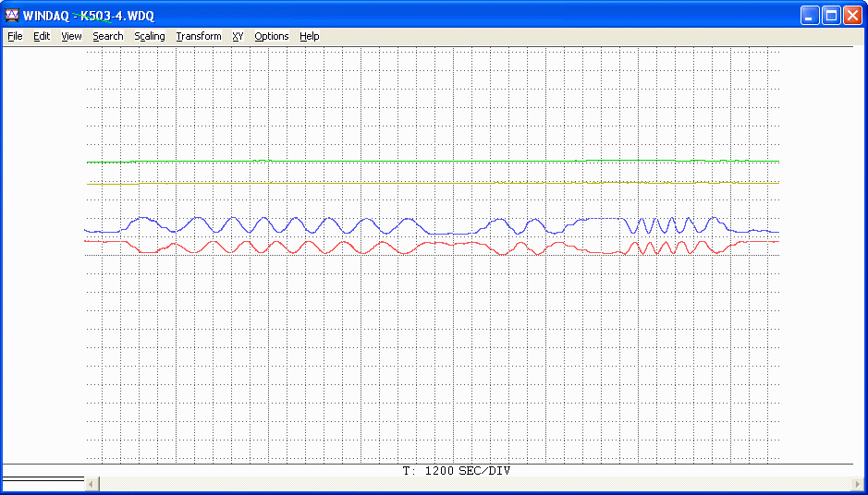Image resolution: width=868 pixels, height=495 pixels.
Task: Click the horizontal scrollbar right arrow
Action: coord(859,484)
